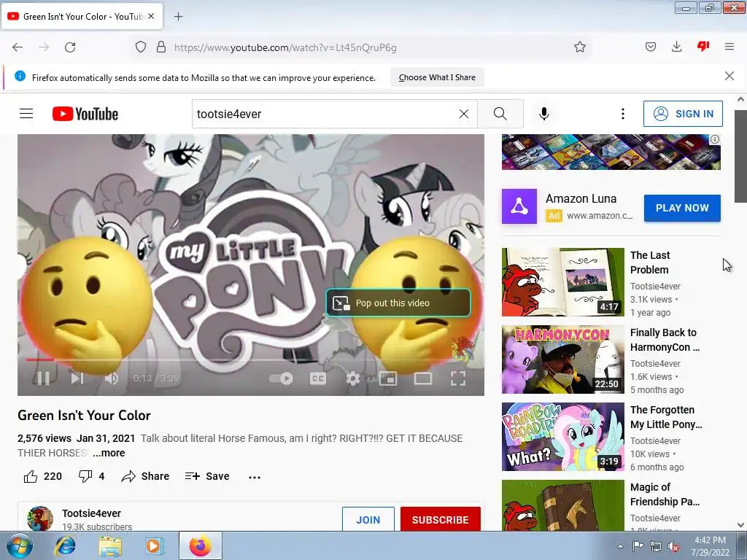Screen dimensions: 747x560
Task: Open YouTube settings three-dot menu
Action: pyautogui.click(x=623, y=114)
